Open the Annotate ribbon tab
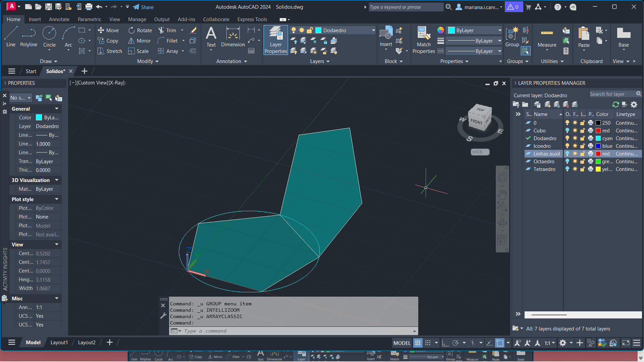This screenshot has width=644, height=362. click(x=59, y=19)
